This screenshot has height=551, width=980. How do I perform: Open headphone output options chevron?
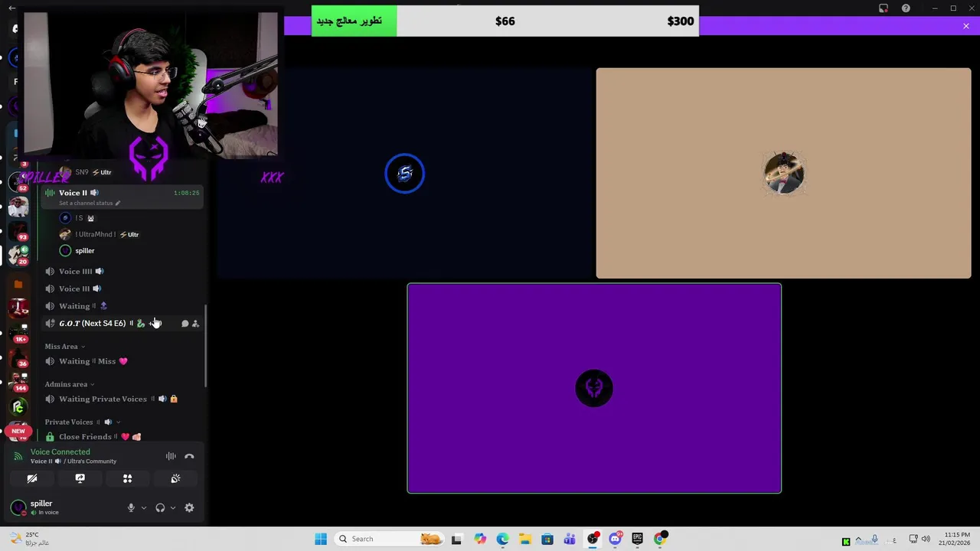[x=172, y=507]
